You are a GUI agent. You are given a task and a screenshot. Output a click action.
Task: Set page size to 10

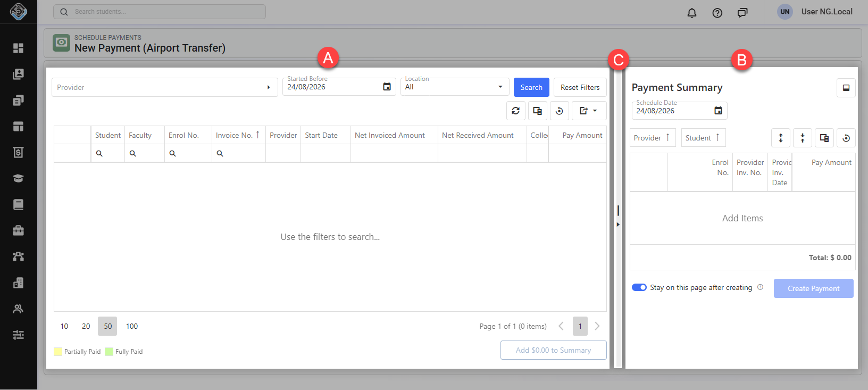point(64,326)
